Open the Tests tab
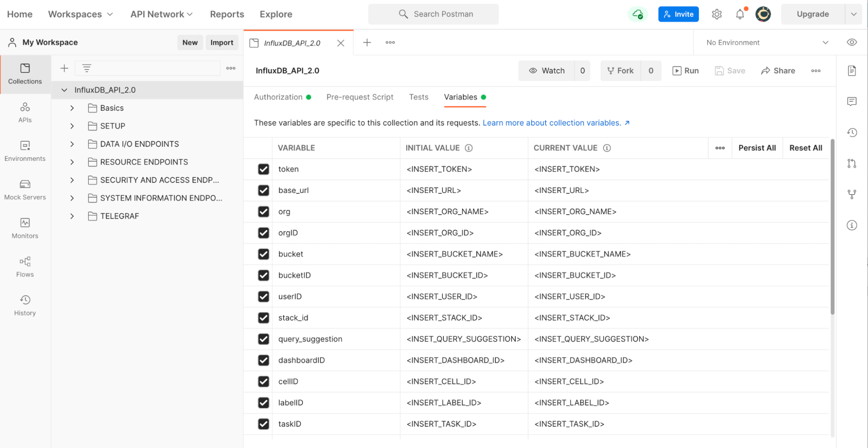This screenshot has width=868, height=448. (x=418, y=97)
